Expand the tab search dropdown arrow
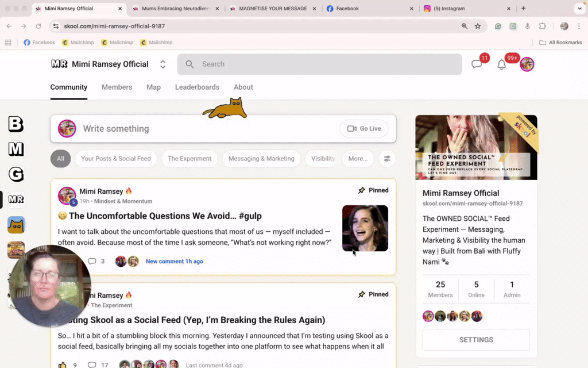Image resolution: width=588 pixels, height=368 pixels. click(580, 8)
